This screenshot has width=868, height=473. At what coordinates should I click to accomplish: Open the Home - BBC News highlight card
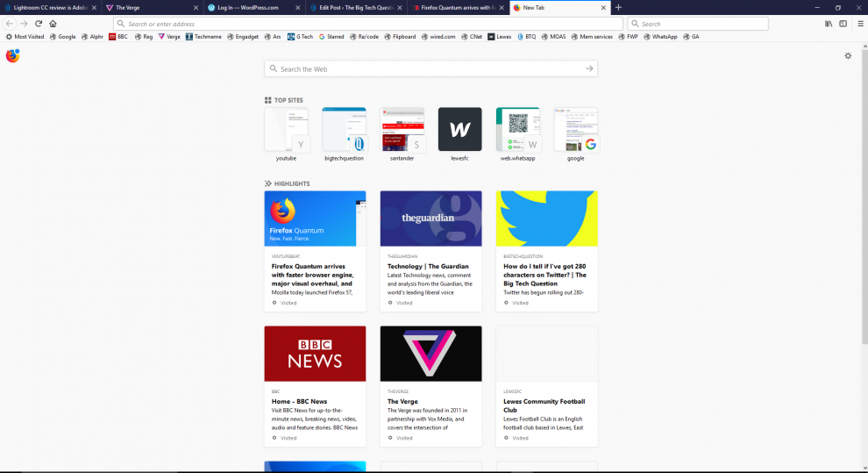[315, 386]
